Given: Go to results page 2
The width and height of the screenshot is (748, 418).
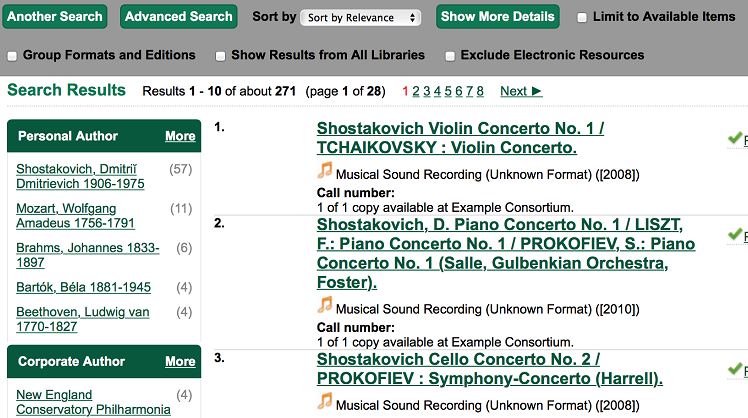Looking at the screenshot, I should 416,91.
